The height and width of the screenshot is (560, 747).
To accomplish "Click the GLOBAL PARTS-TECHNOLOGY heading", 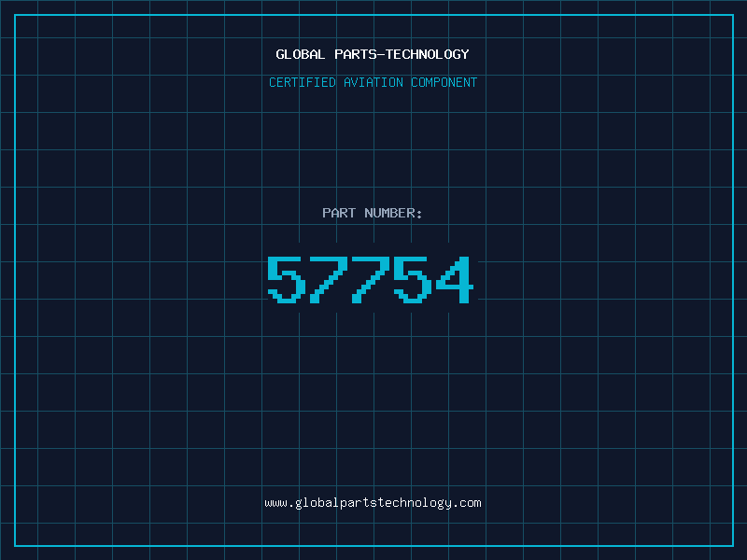I will point(373,54).
